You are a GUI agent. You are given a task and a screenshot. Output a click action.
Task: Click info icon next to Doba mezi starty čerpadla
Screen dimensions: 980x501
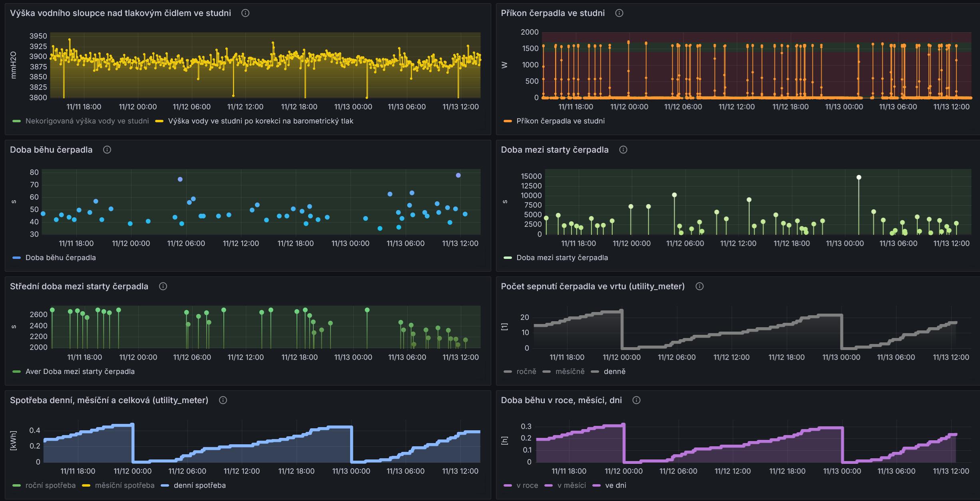pyautogui.click(x=623, y=150)
